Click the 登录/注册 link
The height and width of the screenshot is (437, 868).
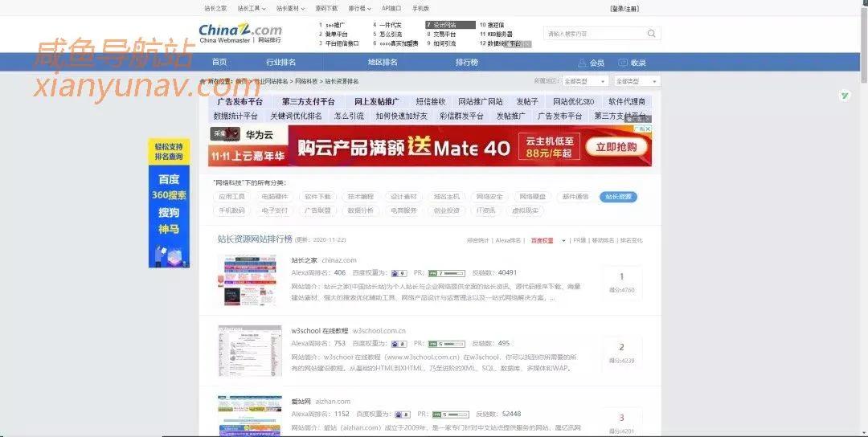(624, 9)
